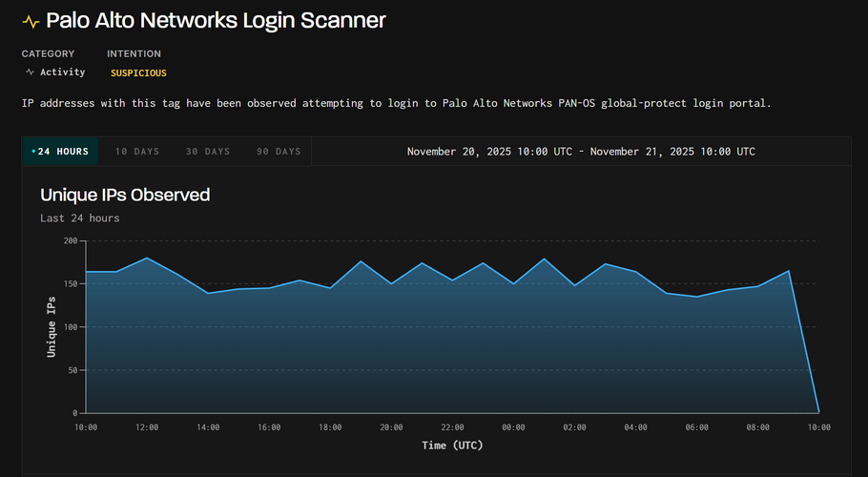Click the Activity category pulse icon
The width and height of the screenshot is (868, 477).
[x=30, y=73]
